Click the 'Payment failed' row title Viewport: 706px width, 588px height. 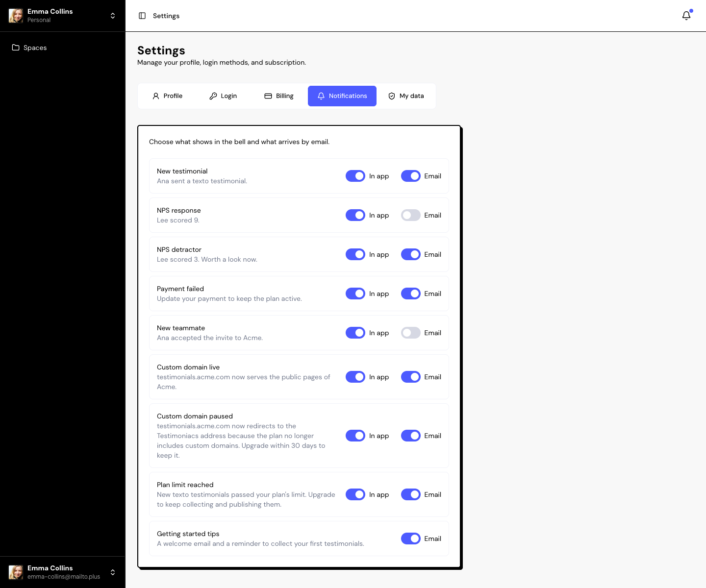pyautogui.click(x=180, y=289)
